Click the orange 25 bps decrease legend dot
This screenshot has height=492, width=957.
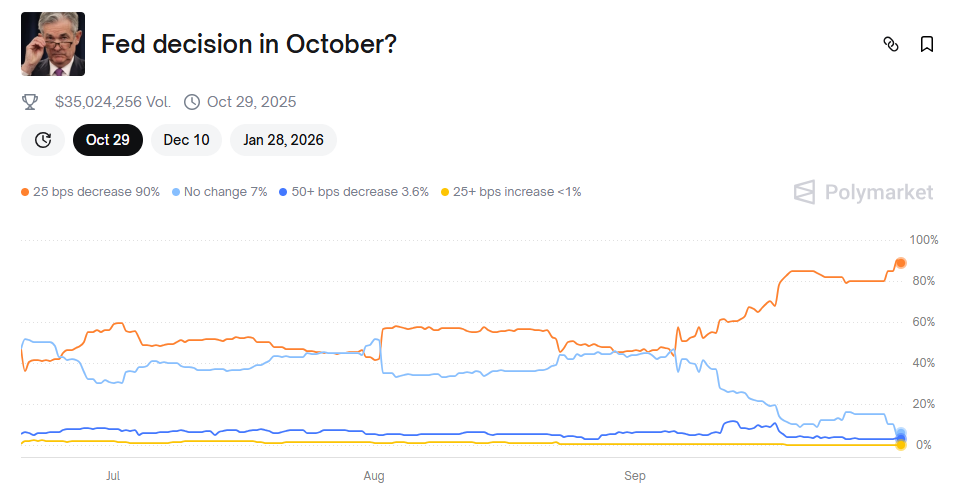coord(24,192)
